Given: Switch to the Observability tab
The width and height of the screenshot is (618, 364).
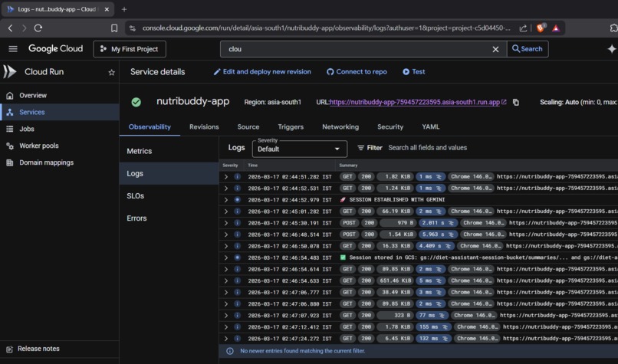Looking at the screenshot, I should click(x=150, y=127).
